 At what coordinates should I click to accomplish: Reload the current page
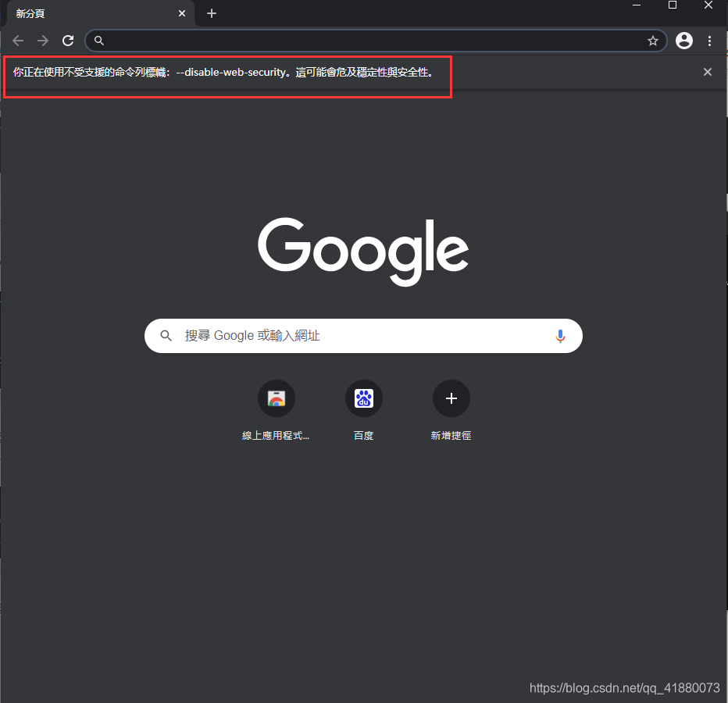[x=68, y=41]
